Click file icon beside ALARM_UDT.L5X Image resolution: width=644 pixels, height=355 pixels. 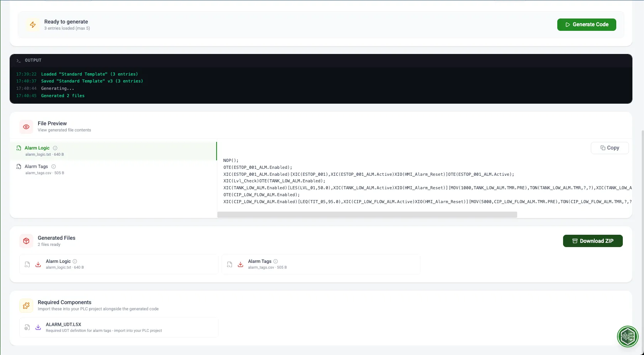(x=27, y=327)
